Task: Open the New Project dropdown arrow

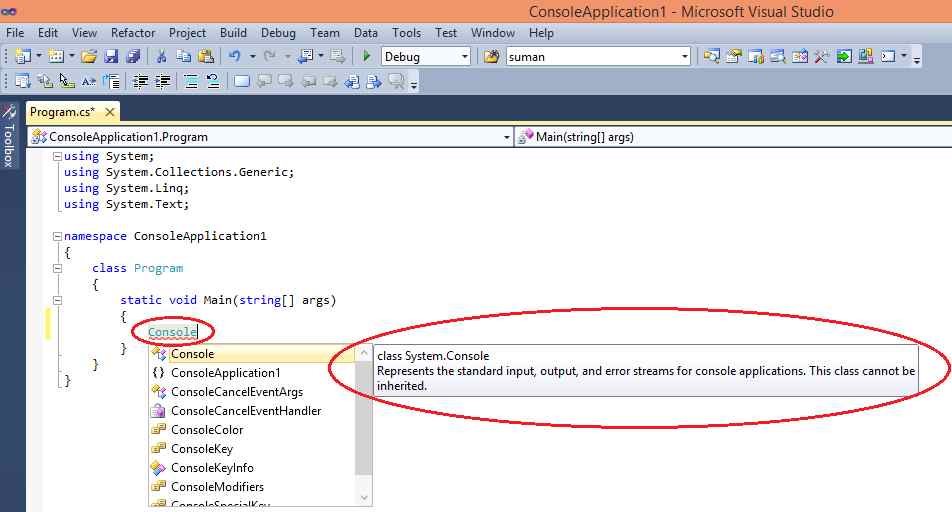Action: pyautogui.click(x=39, y=56)
